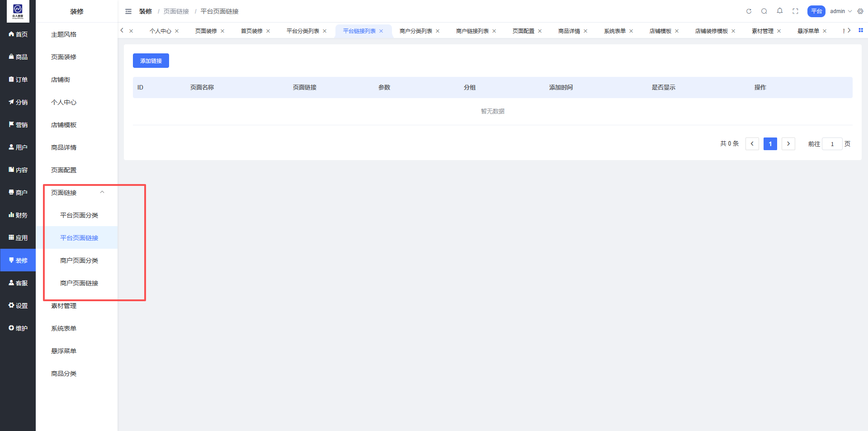Click the refresh icon in the top bar

pos(748,11)
